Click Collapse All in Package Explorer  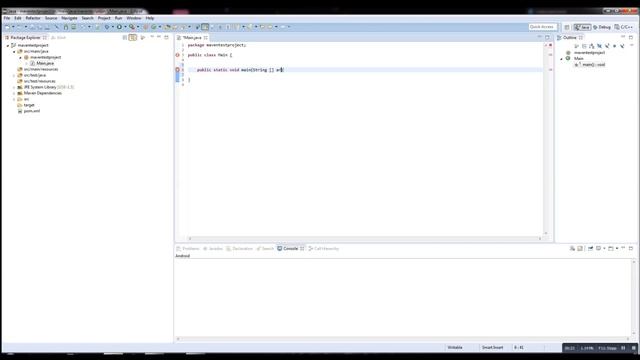click(x=124, y=38)
